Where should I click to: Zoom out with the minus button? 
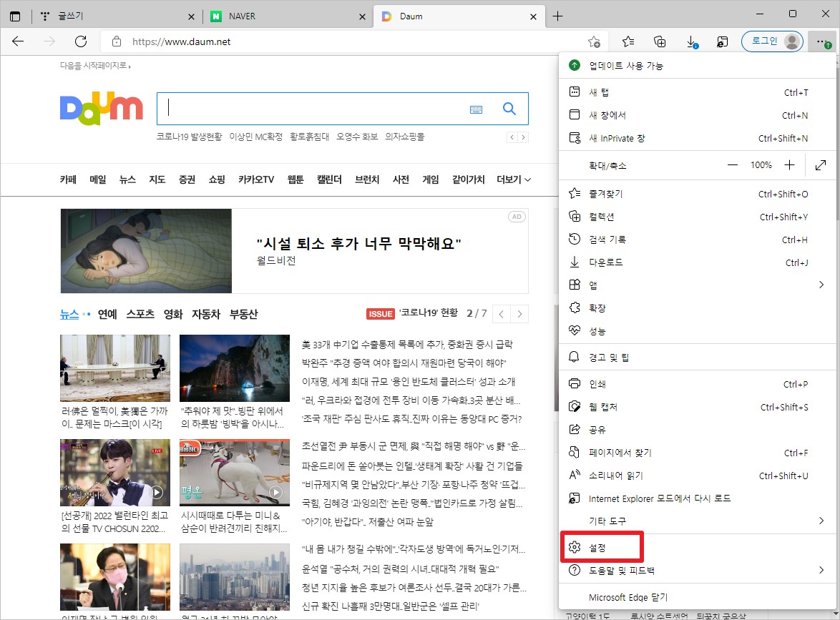click(x=733, y=165)
